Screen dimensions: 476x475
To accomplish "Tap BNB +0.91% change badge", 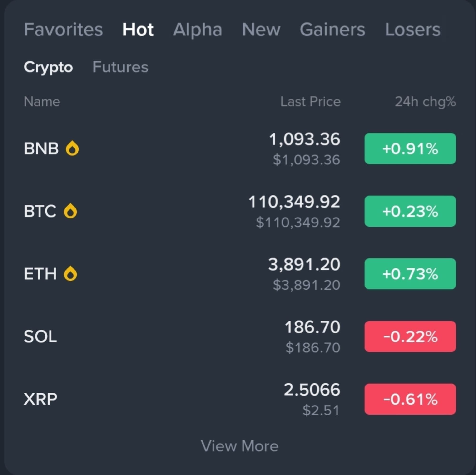I will [410, 148].
